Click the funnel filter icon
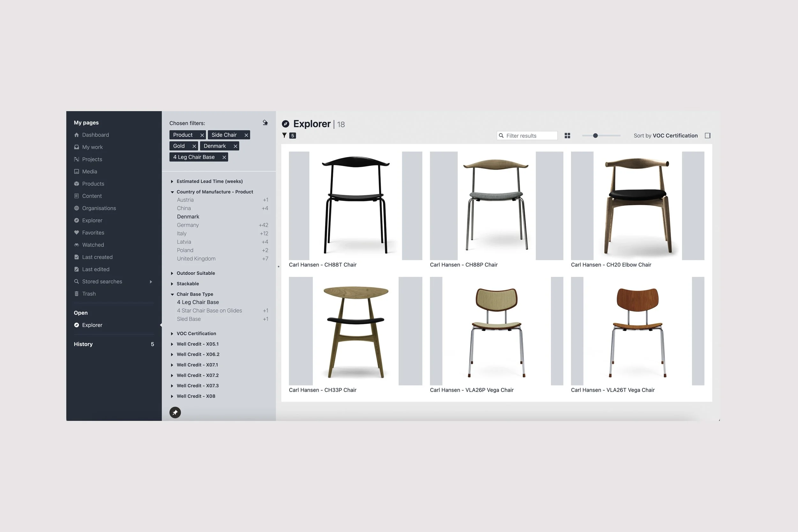The image size is (798, 532). pos(284,135)
